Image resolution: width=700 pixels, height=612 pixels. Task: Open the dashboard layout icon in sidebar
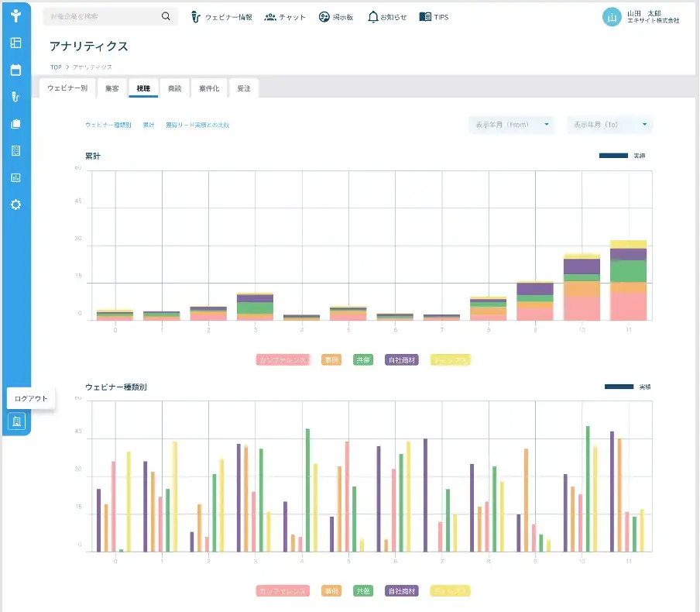tap(15, 43)
